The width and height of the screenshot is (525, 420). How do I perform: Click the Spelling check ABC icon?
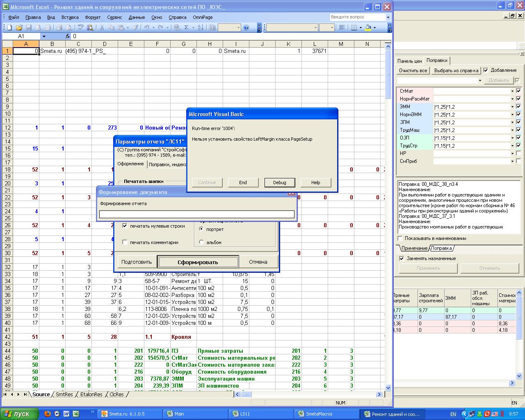[x=80, y=27]
